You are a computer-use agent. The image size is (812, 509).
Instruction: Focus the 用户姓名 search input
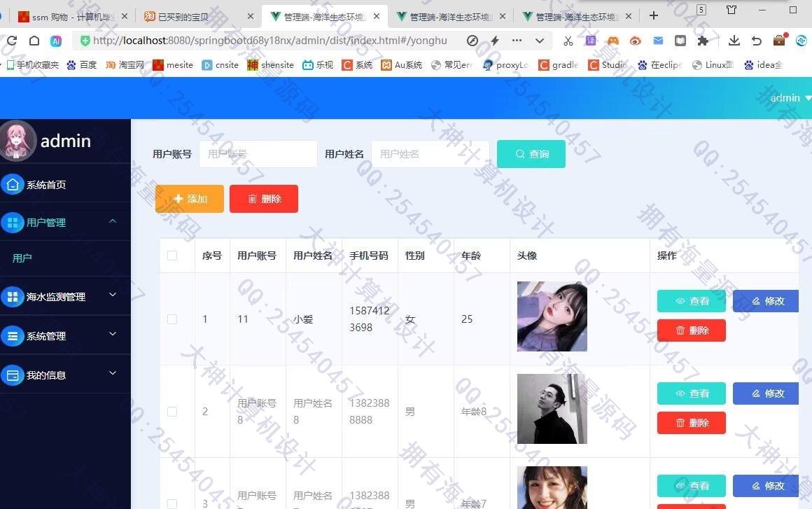click(x=430, y=154)
